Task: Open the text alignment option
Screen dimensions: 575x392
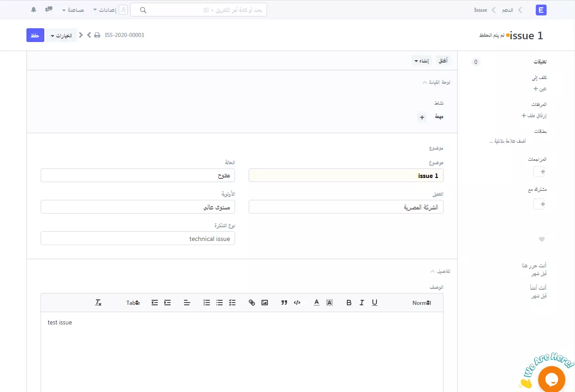Action: click(x=187, y=303)
